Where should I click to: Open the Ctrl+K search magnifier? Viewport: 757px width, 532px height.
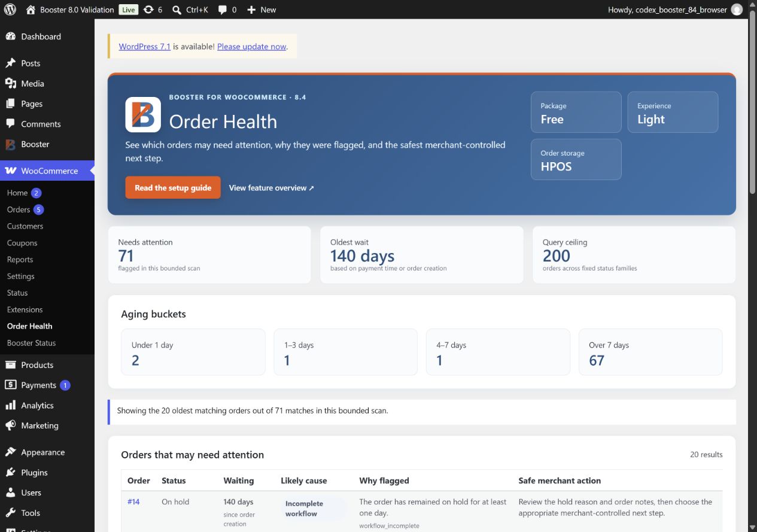(177, 10)
